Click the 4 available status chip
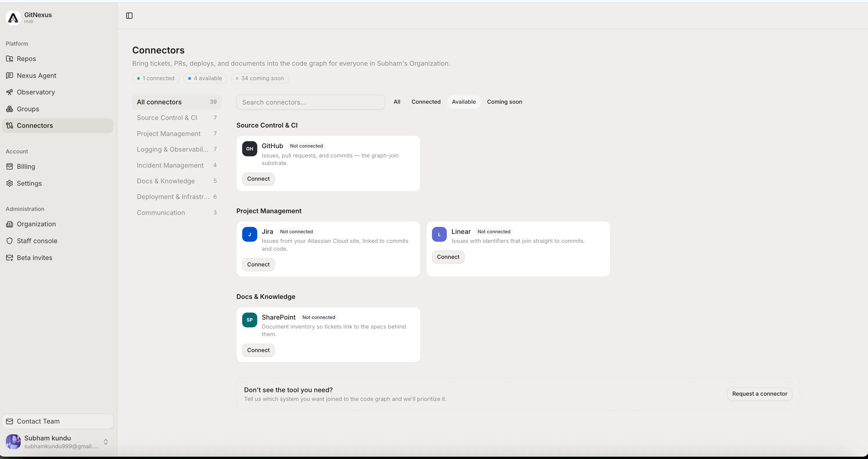868x459 pixels. coord(205,78)
